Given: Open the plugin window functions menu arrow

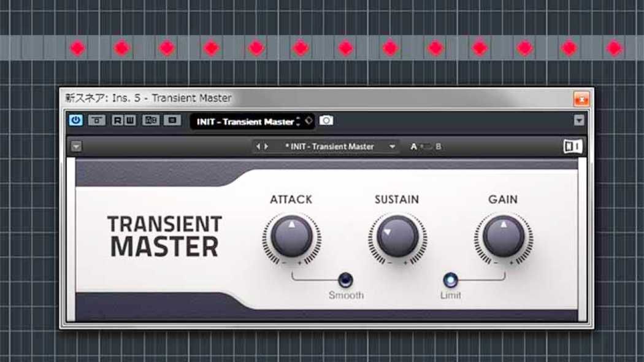Looking at the screenshot, I should point(579,120).
